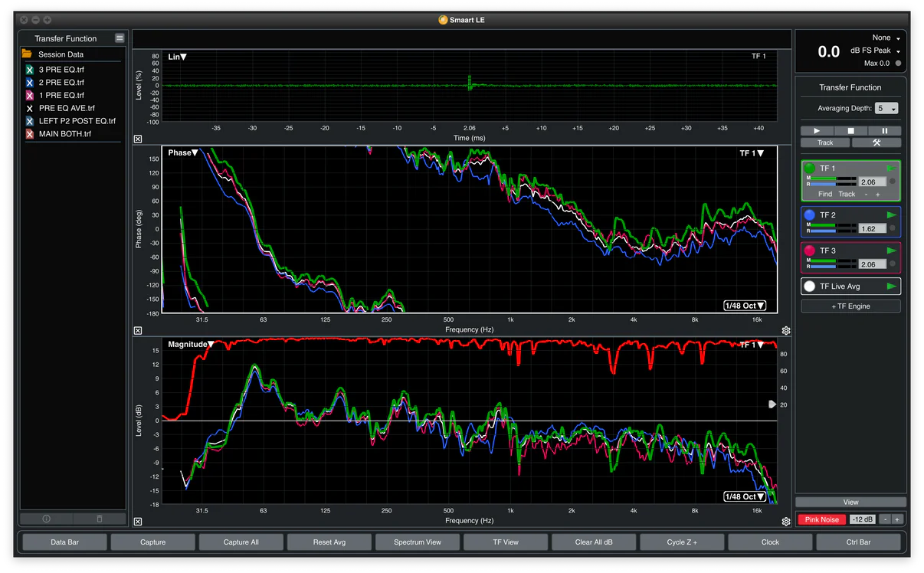
Task: Pause the measurement with the pause button
Action: pos(884,131)
